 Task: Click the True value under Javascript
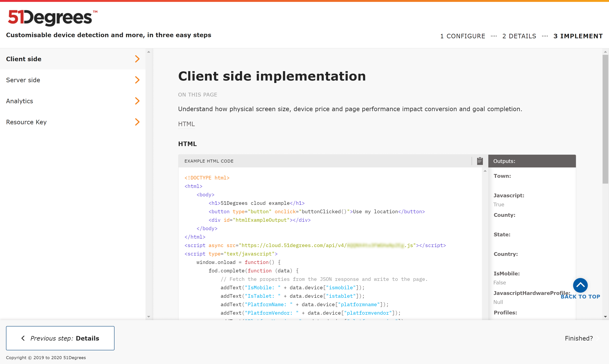click(x=499, y=204)
